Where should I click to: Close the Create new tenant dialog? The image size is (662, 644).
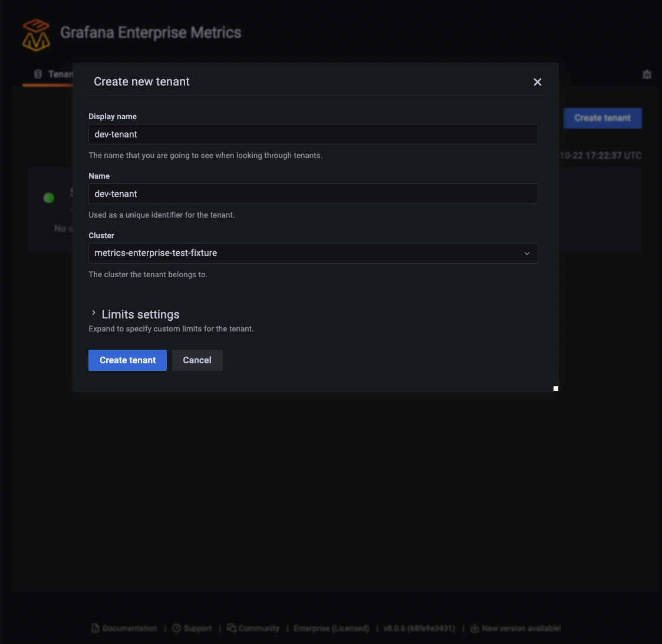click(537, 82)
